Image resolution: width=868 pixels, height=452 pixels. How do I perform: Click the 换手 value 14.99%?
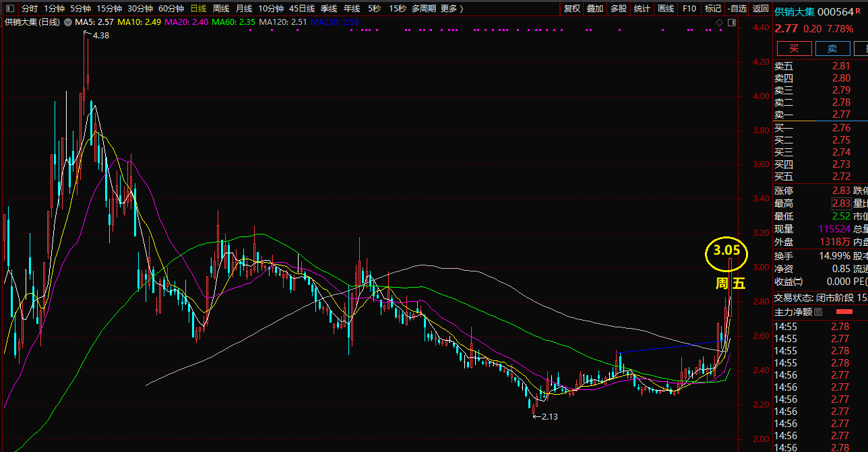point(834,256)
